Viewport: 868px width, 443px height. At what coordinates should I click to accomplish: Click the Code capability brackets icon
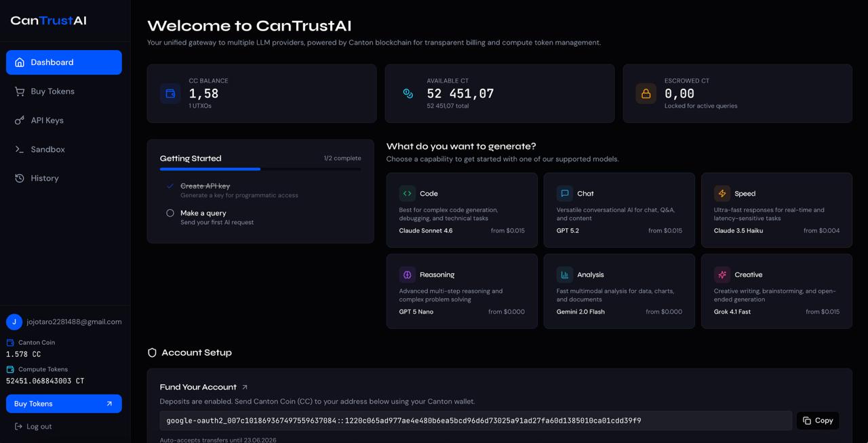pyautogui.click(x=408, y=194)
